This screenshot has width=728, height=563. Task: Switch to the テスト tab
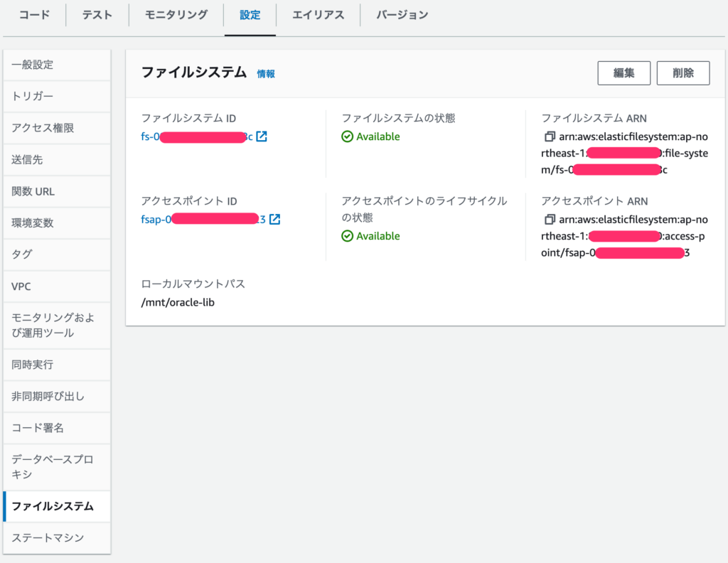coord(97,15)
